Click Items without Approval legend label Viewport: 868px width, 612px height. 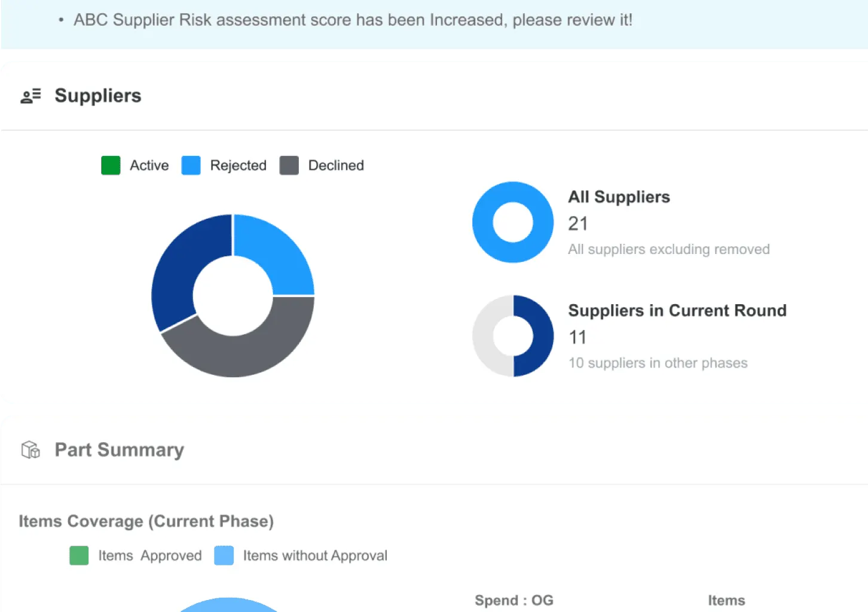tap(315, 556)
